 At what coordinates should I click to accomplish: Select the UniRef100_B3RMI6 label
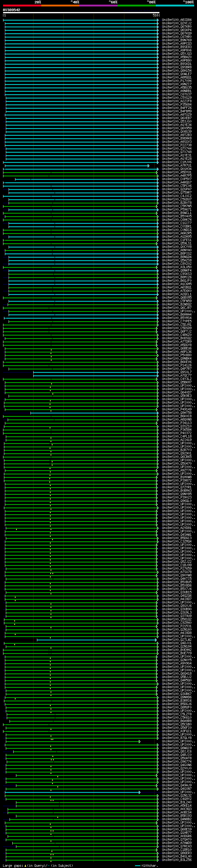177,700
